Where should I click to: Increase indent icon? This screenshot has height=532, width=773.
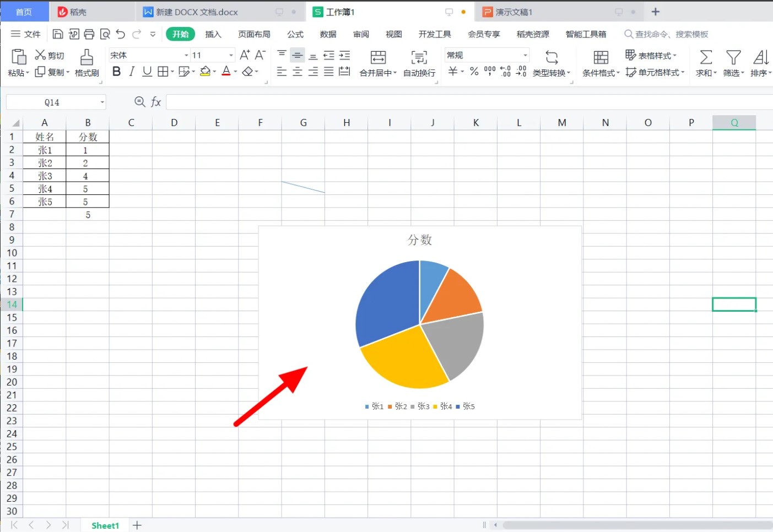click(344, 55)
